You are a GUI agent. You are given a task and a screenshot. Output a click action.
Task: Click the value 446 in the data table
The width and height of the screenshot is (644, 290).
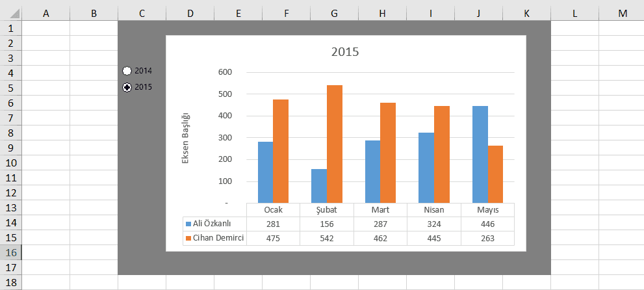(487, 224)
